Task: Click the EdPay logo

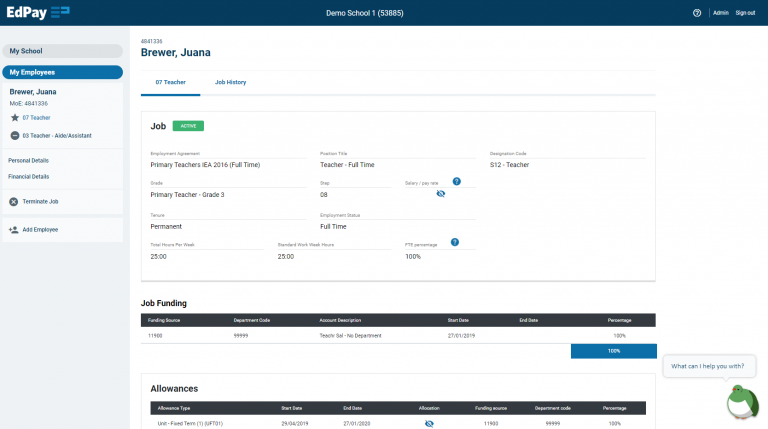Action: click(x=38, y=12)
